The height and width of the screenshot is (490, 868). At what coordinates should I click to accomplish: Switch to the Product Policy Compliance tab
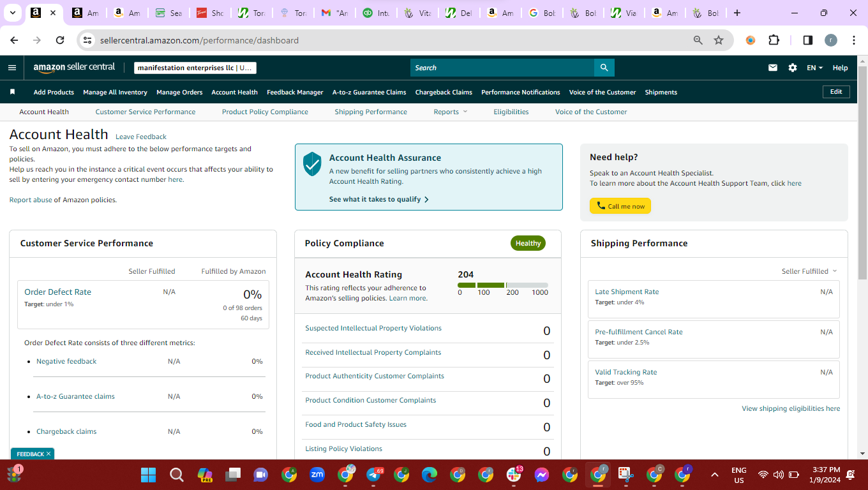265,112
